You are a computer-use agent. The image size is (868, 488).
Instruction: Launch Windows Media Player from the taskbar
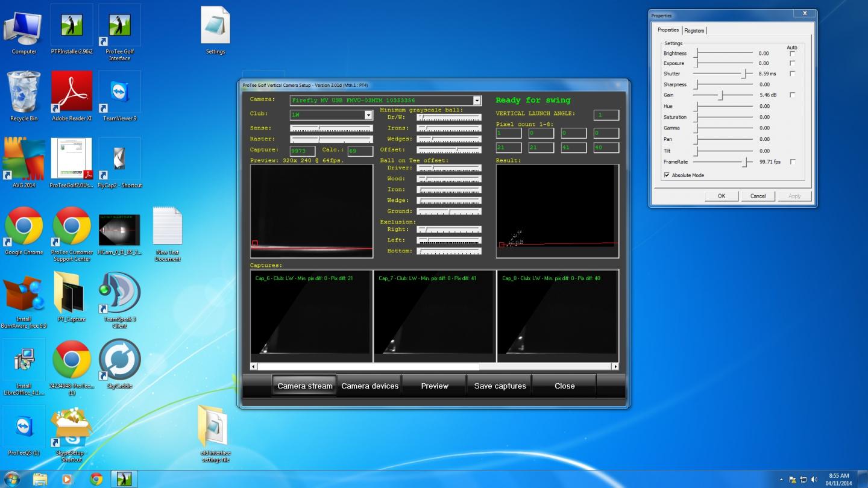(x=67, y=480)
